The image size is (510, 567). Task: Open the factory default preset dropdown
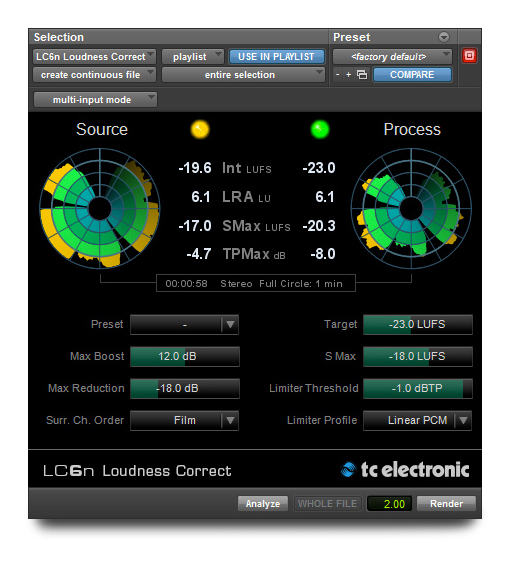(392, 56)
